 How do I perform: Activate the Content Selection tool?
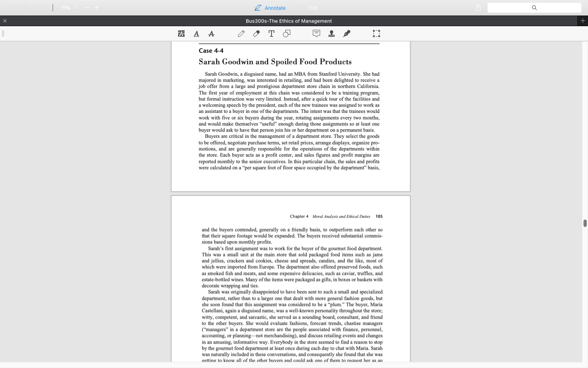tap(376, 34)
